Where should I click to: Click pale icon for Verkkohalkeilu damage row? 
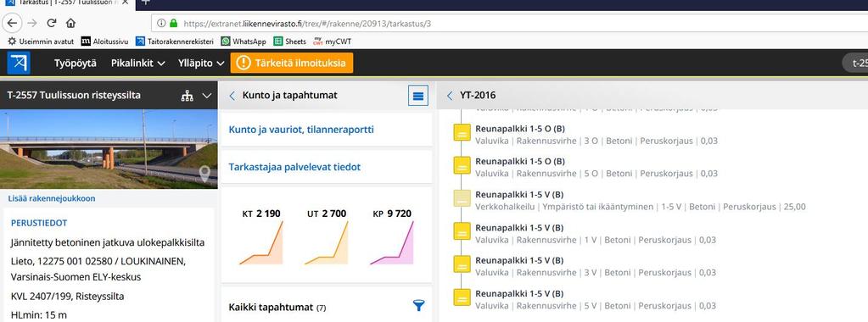click(x=462, y=198)
